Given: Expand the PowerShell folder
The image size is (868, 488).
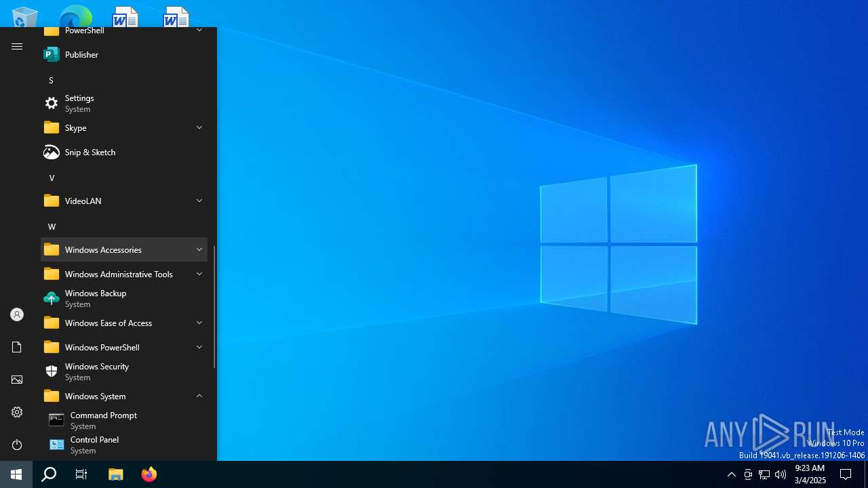Looking at the screenshot, I should click(x=124, y=31).
